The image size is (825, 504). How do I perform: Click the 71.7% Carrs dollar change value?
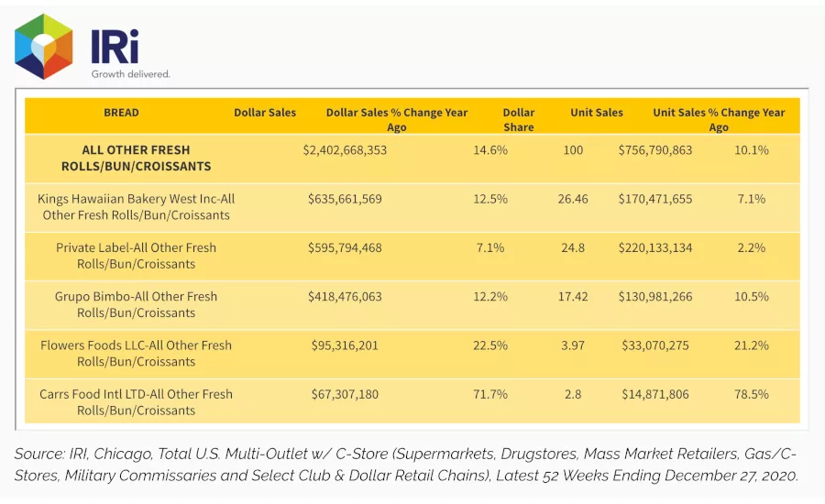point(490,395)
